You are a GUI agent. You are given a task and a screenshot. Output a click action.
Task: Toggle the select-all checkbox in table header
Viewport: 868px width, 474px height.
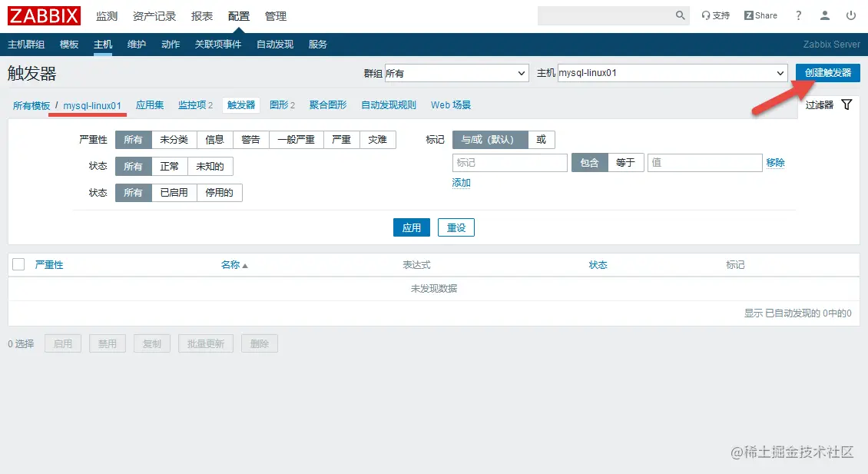click(18, 264)
